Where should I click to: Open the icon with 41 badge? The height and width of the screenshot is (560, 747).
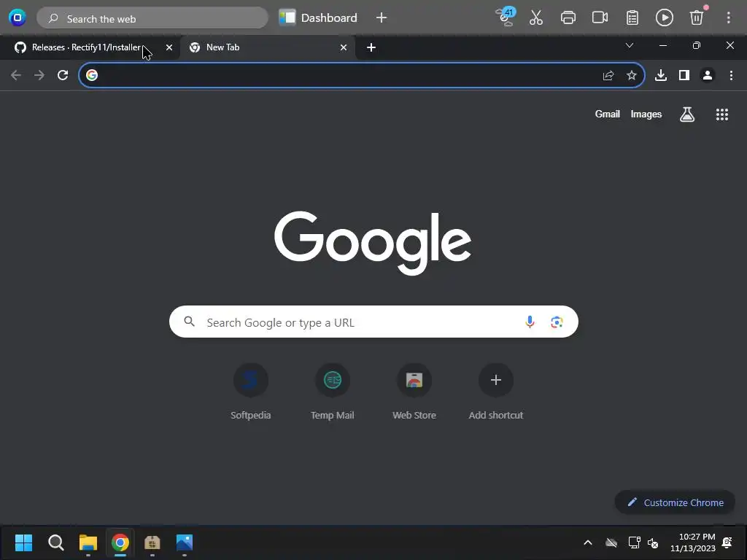coord(506,17)
